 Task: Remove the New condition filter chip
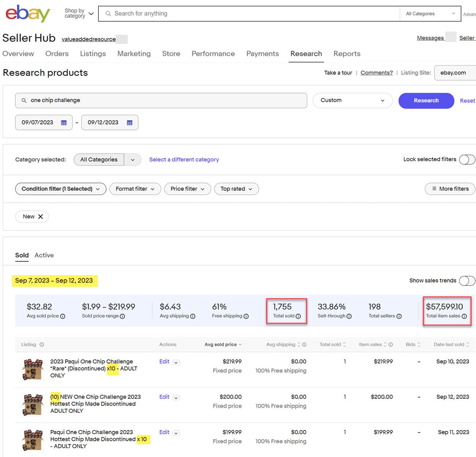(41, 217)
